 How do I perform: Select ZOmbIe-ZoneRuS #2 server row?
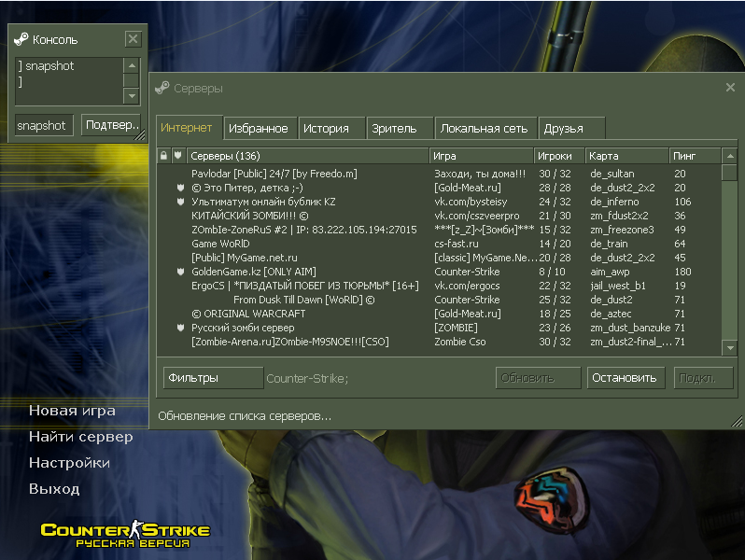(x=439, y=230)
